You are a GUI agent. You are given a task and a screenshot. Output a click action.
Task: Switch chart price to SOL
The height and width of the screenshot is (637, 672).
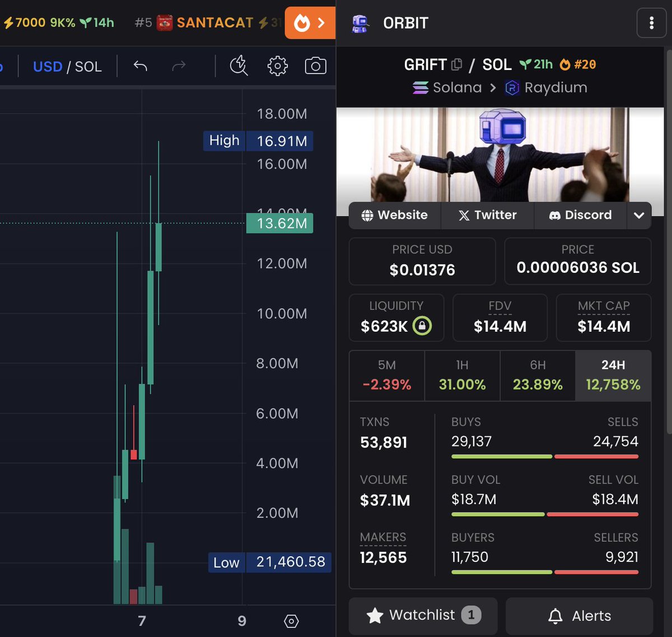[x=88, y=67]
